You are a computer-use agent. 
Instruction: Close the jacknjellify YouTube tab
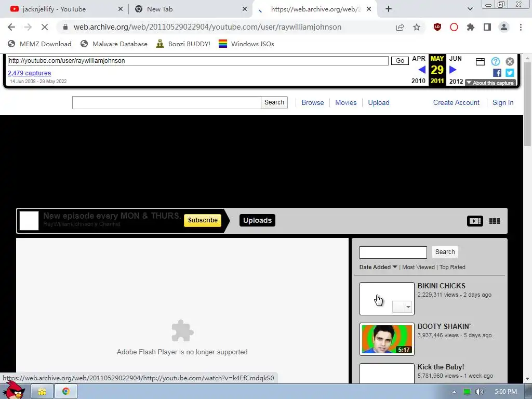click(x=121, y=9)
